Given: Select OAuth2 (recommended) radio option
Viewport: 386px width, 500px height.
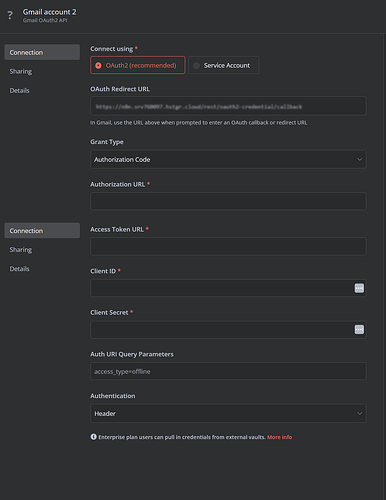Looking at the screenshot, I should pyautogui.click(x=138, y=65).
